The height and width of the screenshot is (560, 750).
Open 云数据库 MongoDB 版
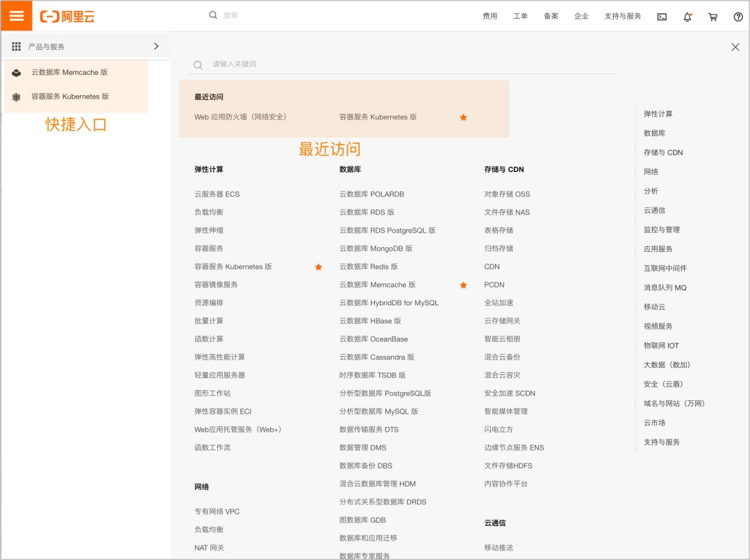point(376,248)
